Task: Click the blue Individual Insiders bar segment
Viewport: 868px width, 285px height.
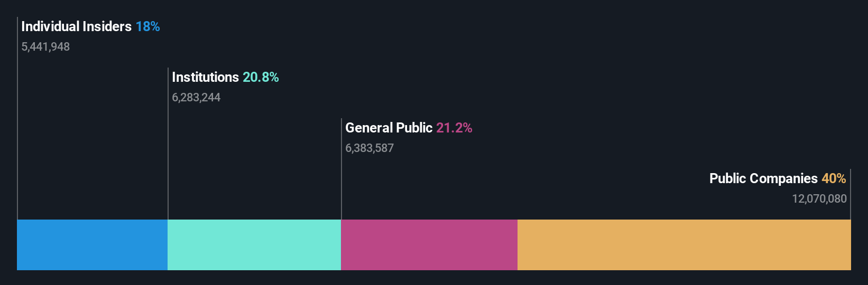Action: (x=92, y=245)
